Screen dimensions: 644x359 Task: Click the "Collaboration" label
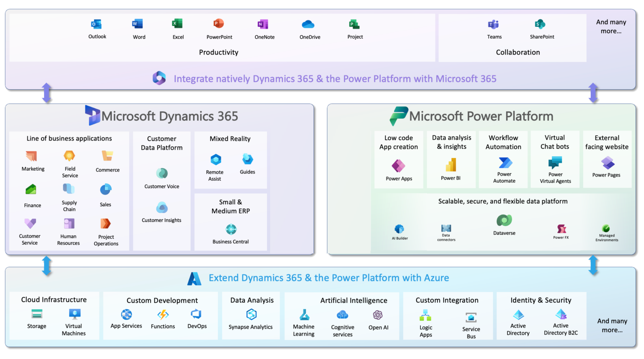pos(518,52)
